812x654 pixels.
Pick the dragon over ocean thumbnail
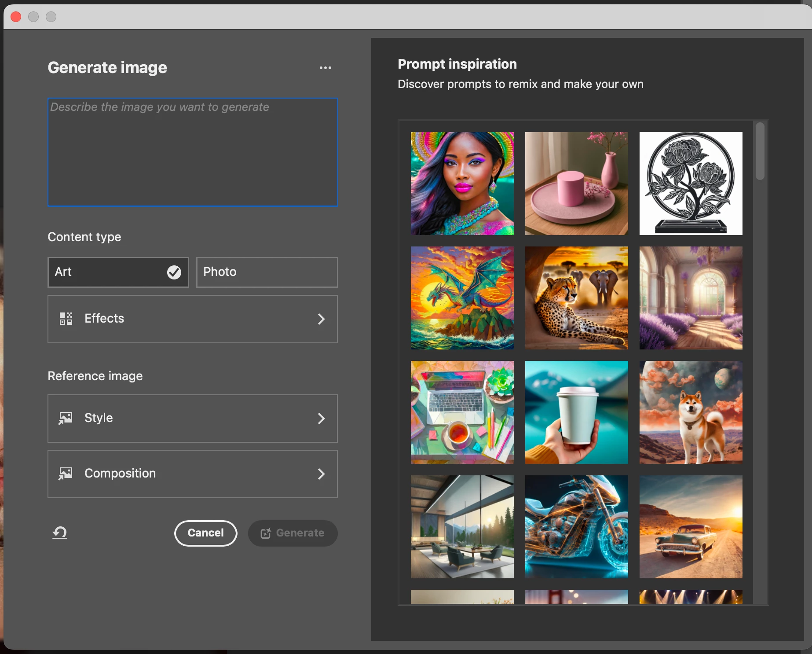(x=462, y=298)
